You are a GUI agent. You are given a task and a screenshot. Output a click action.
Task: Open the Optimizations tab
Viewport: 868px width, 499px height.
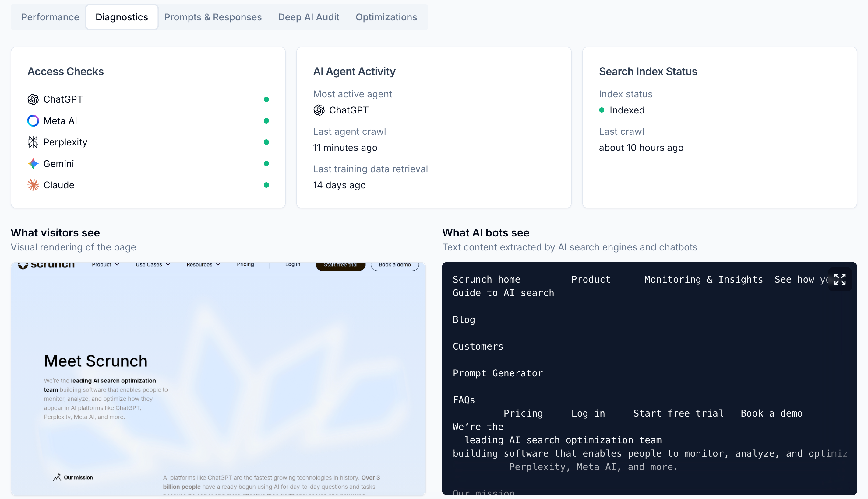386,17
